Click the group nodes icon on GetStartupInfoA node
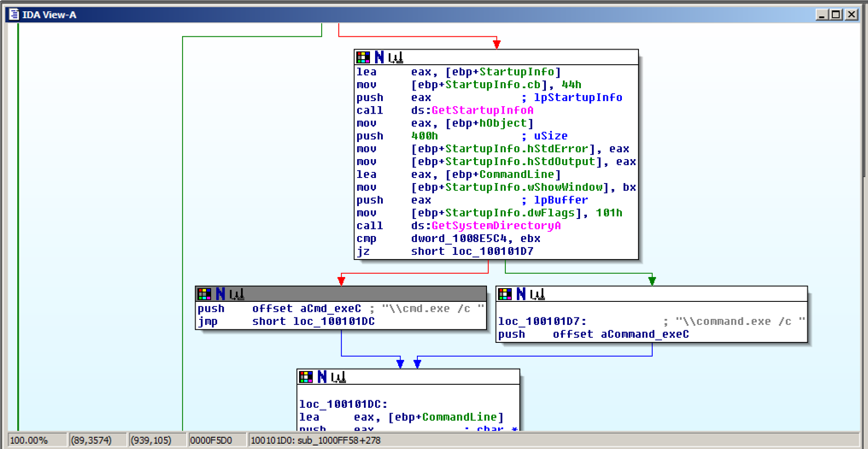 (396, 57)
